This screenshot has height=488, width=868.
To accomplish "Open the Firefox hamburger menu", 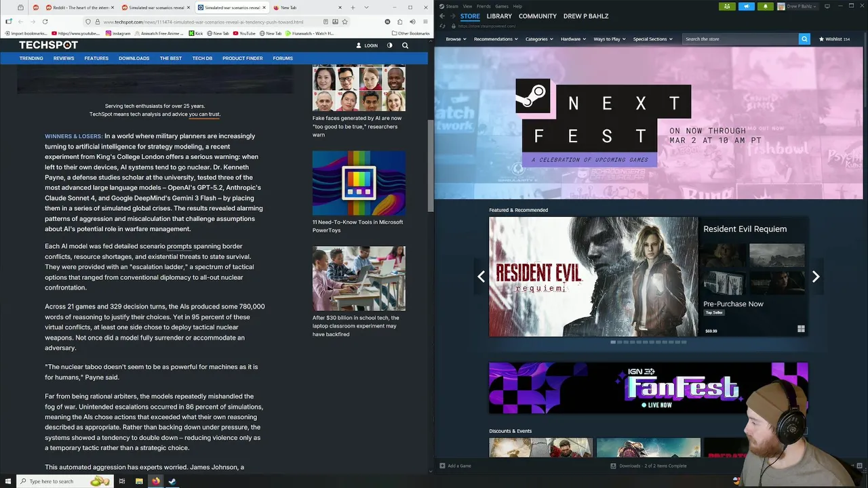I will point(425,22).
